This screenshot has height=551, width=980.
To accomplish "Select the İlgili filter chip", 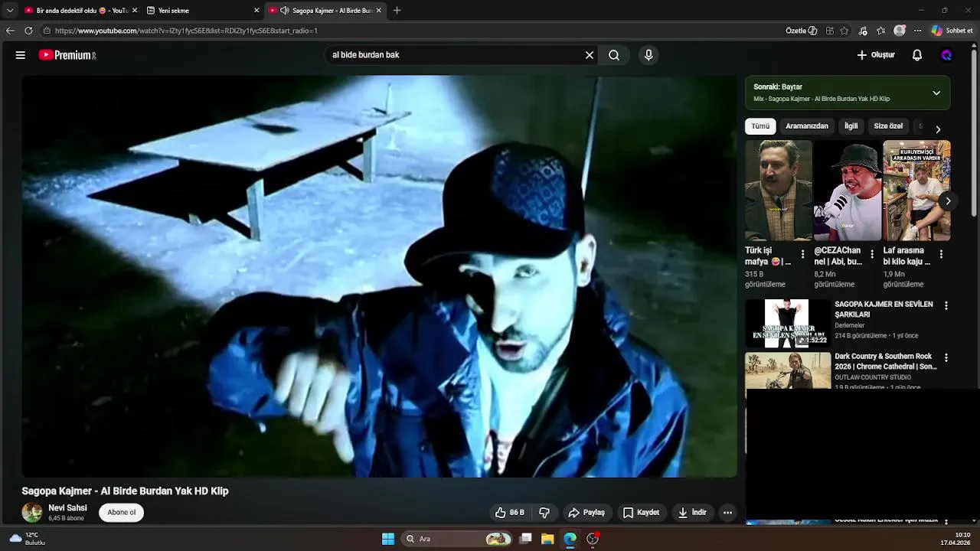I will tap(851, 126).
